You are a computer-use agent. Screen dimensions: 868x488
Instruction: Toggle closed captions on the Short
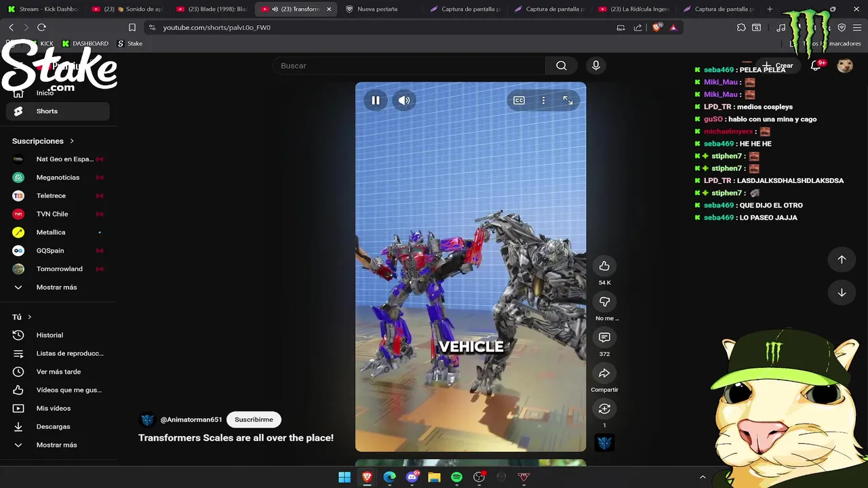[x=519, y=100]
